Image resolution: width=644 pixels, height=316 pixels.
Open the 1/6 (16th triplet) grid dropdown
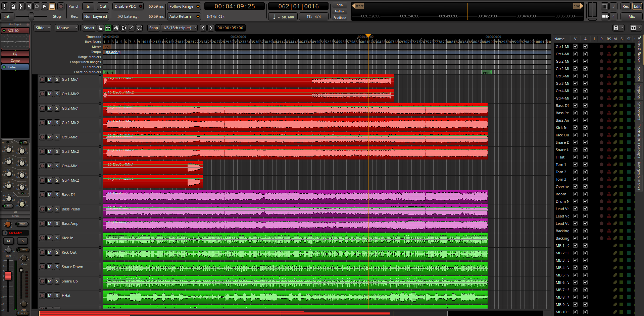(179, 28)
